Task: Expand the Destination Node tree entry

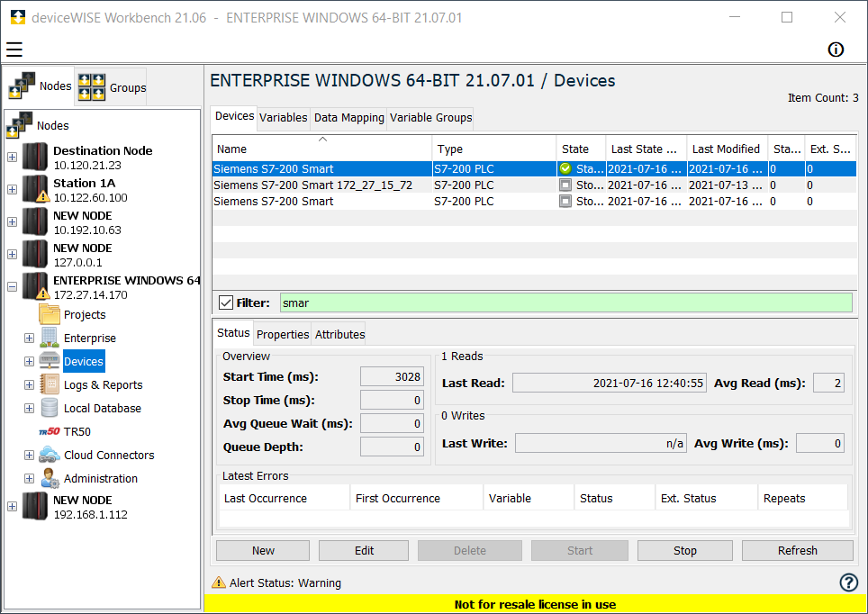Action: click(x=13, y=158)
